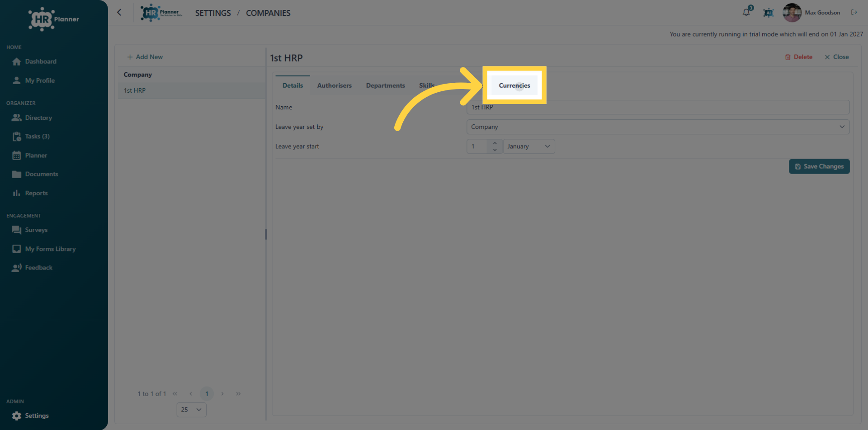Open the Dashboard home icon
This screenshot has width=868, height=430.
point(17,61)
